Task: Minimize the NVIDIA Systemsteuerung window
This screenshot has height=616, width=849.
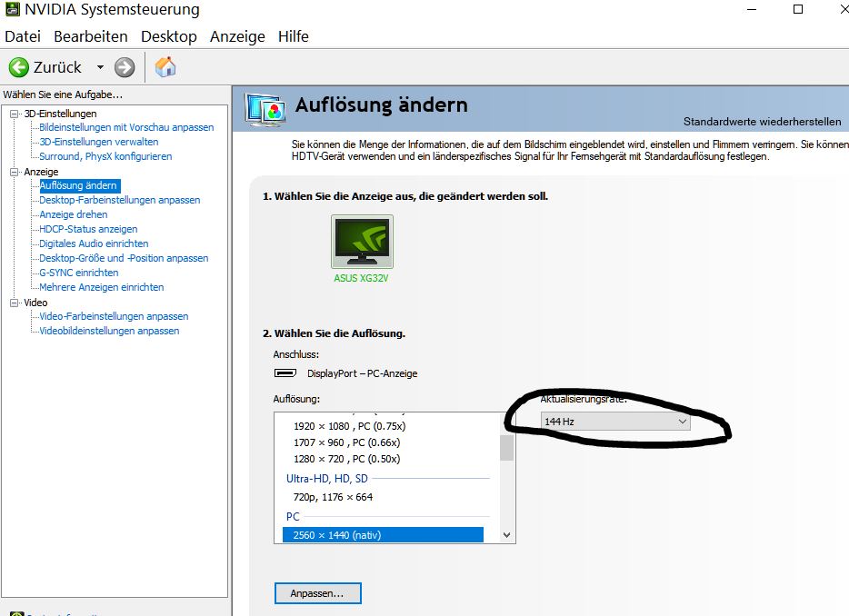Action: [752, 9]
